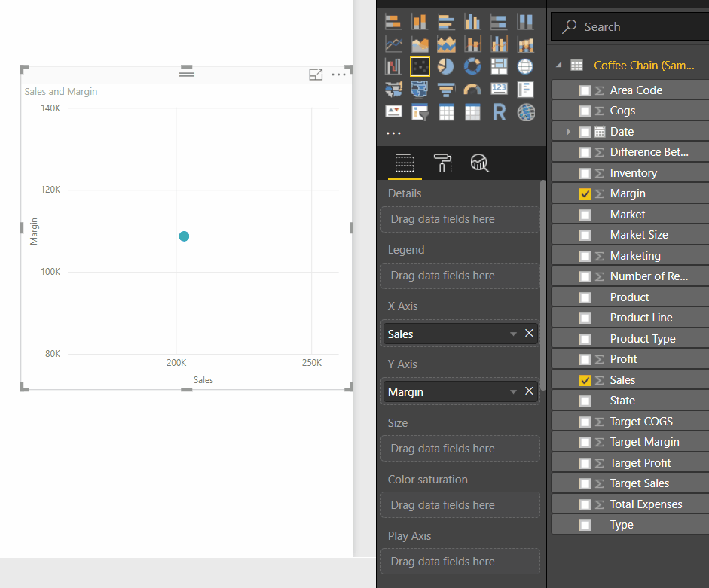Open chart's more options ellipsis
This screenshot has height=588, width=709.
click(x=338, y=75)
